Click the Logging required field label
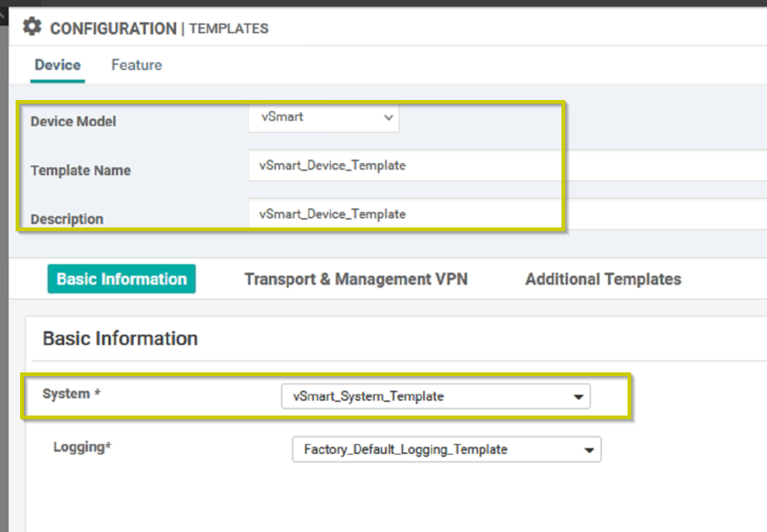767x532 pixels. point(83,447)
